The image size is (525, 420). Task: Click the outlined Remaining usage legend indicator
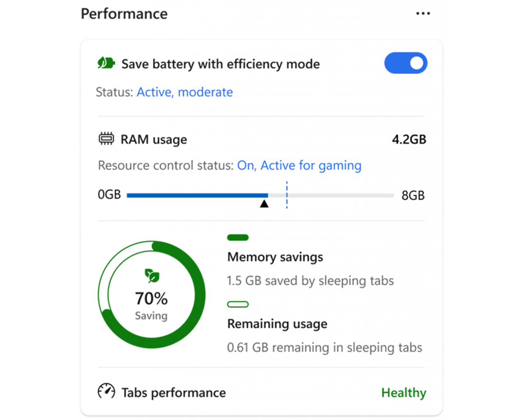[237, 304]
